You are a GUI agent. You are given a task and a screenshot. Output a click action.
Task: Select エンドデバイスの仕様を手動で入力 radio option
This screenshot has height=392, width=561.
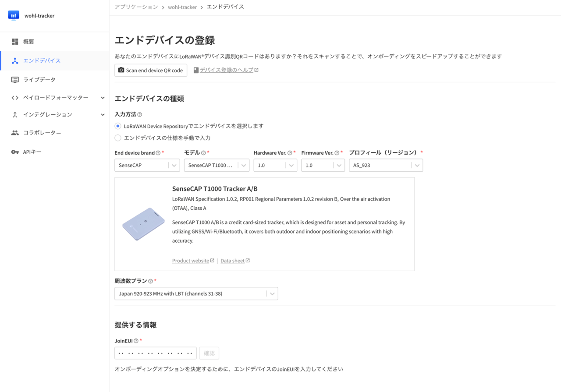click(x=118, y=138)
